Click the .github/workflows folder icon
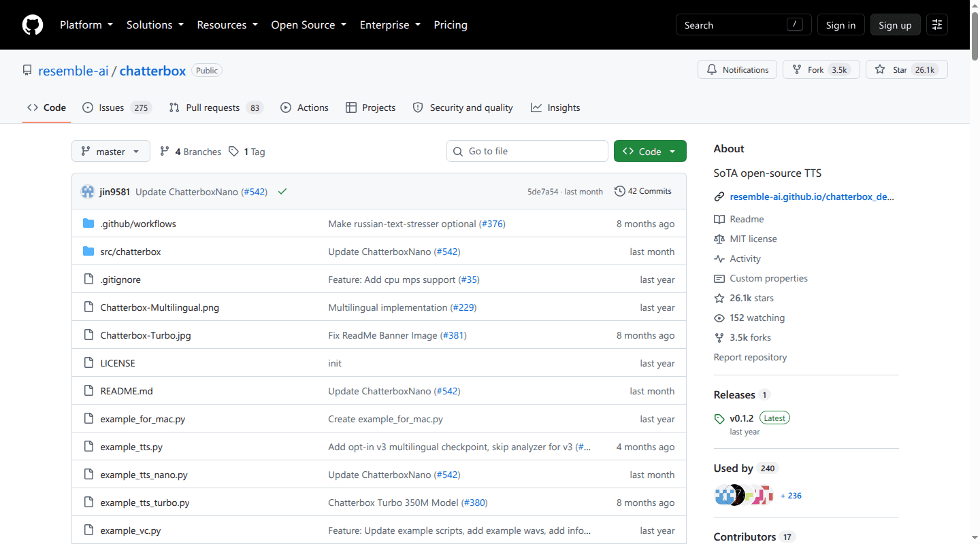The width and height of the screenshot is (980, 544). pyautogui.click(x=88, y=224)
